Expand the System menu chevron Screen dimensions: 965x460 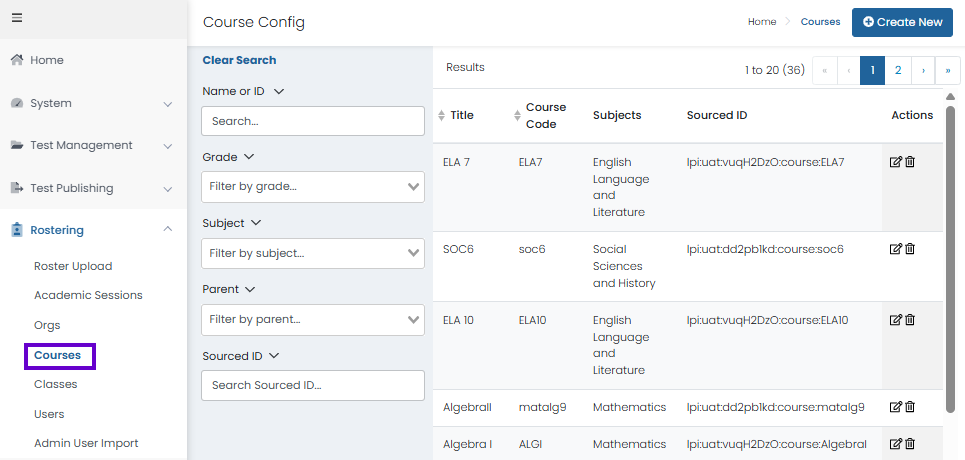pyautogui.click(x=167, y=104)
